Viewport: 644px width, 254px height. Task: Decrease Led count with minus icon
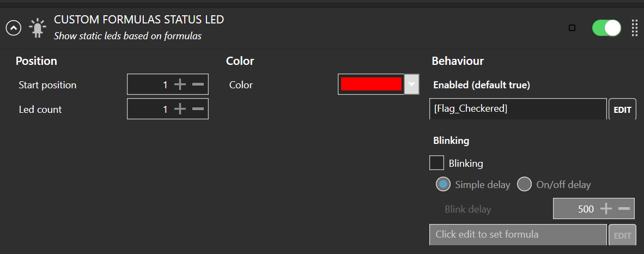[198, 109]
